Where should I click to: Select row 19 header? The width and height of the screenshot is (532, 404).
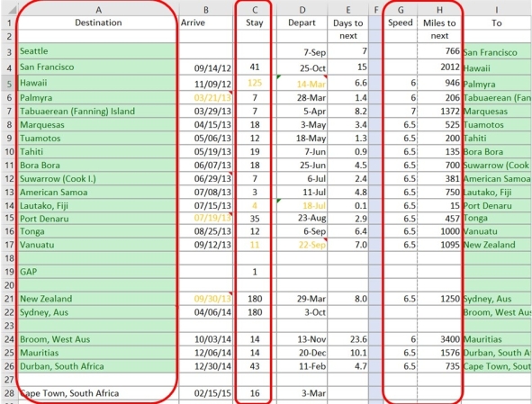pos(9,272)
